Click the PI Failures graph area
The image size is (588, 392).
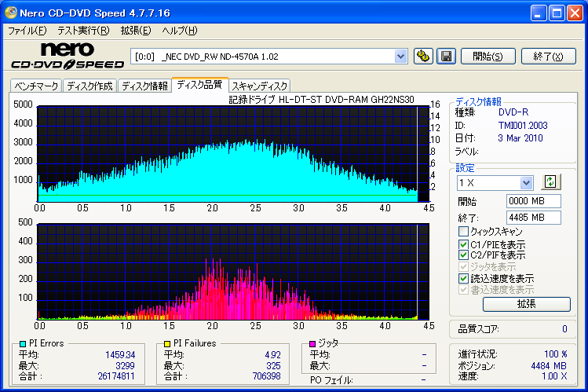pos(233,272)
